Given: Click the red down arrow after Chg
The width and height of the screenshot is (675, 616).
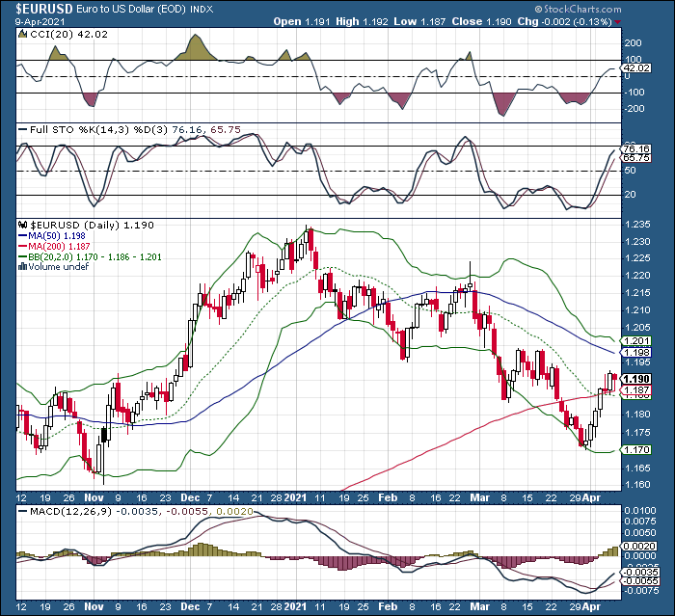Looking at the screenshot, I should tap(618, 22).
